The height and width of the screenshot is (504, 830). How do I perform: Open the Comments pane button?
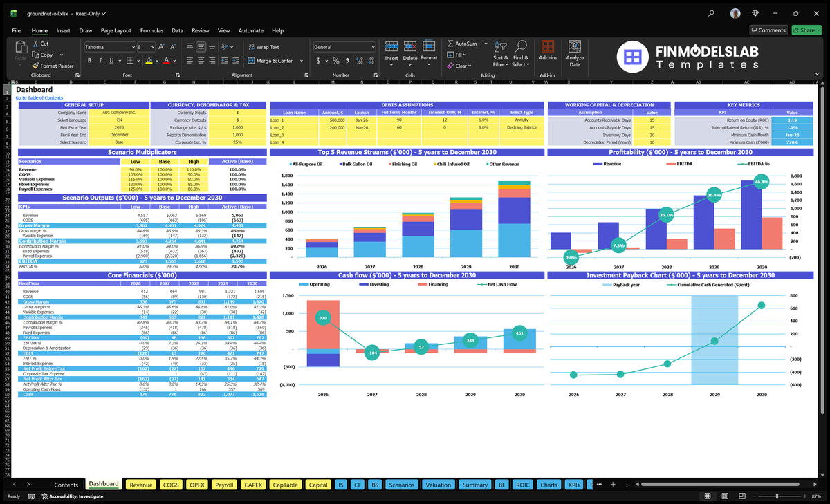pos(768,30)
